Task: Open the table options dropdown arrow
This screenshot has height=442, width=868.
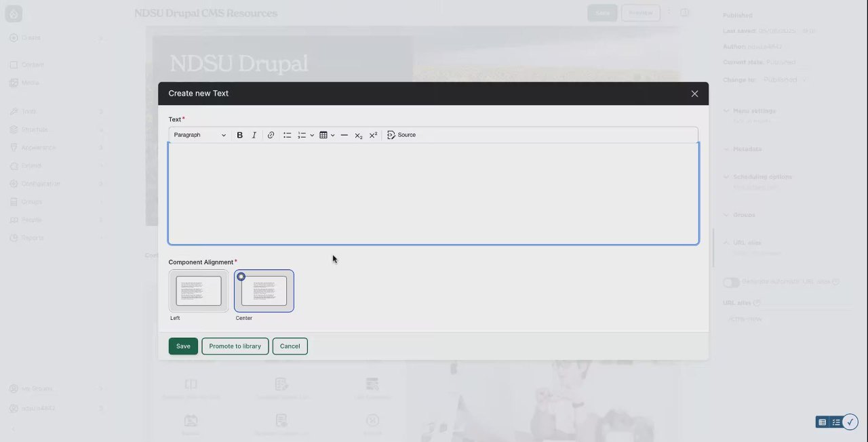Action: click(332, 135)
